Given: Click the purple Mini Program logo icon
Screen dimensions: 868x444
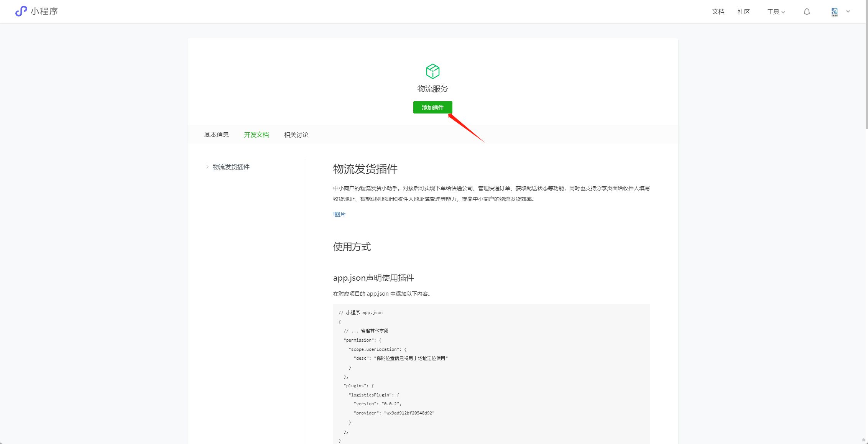Looking at the screenshot, I should (x=21, y=11).
